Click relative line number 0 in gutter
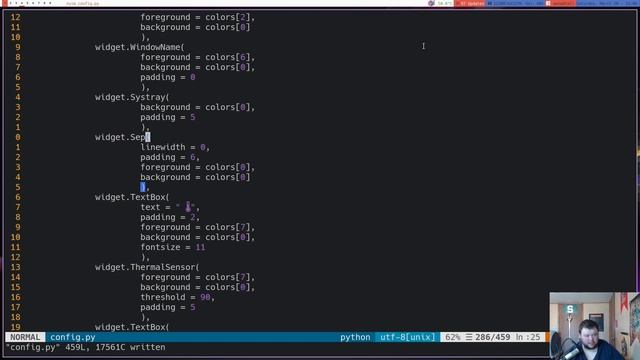 pos(18,137)
